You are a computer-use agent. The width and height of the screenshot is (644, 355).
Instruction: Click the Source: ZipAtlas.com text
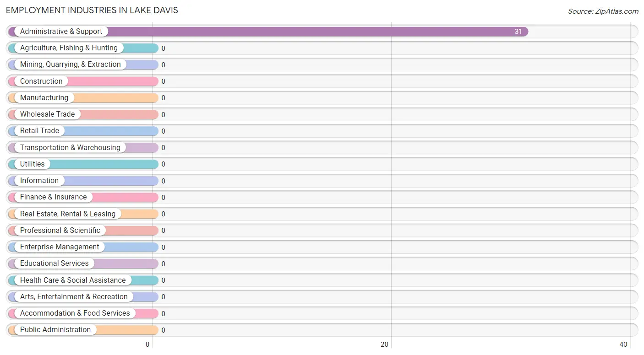tap(603, 11)
